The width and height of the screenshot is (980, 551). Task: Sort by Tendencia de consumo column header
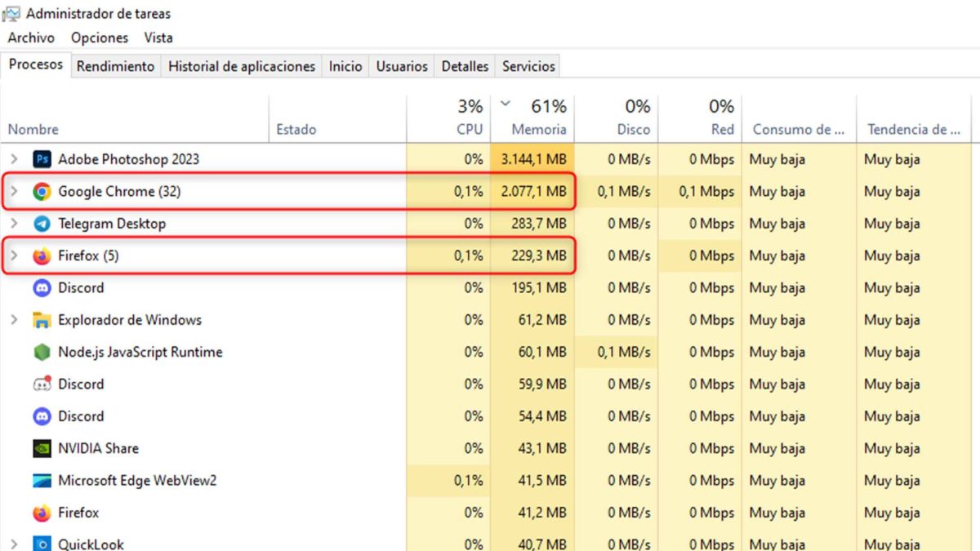[914, 119]
